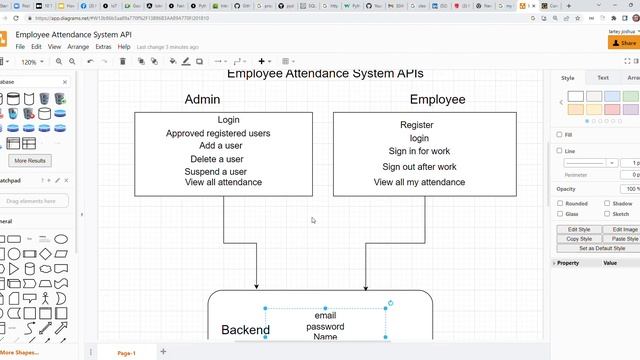Send selection To Back

(x=154, y=62)
